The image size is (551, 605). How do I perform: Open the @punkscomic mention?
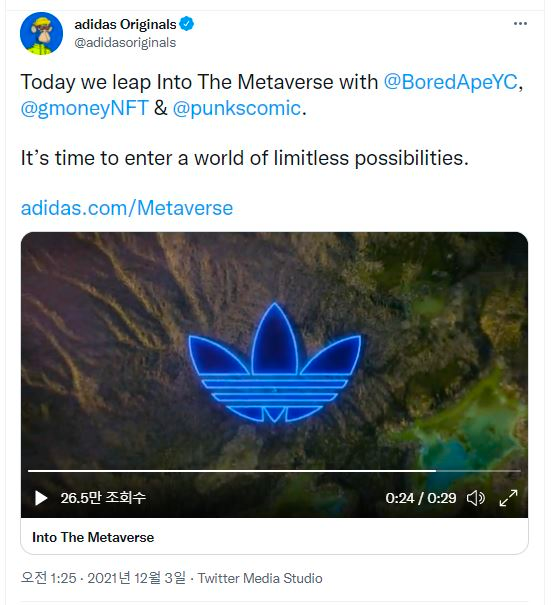237,108
